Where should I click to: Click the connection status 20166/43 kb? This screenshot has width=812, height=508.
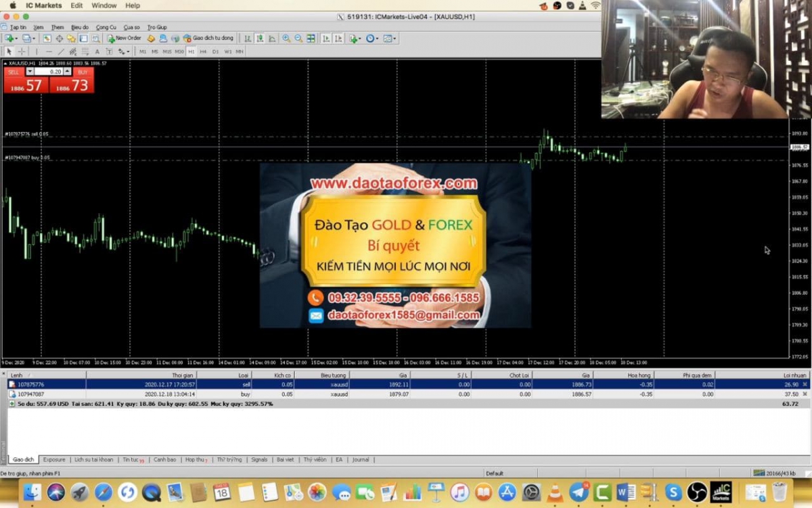775,474
